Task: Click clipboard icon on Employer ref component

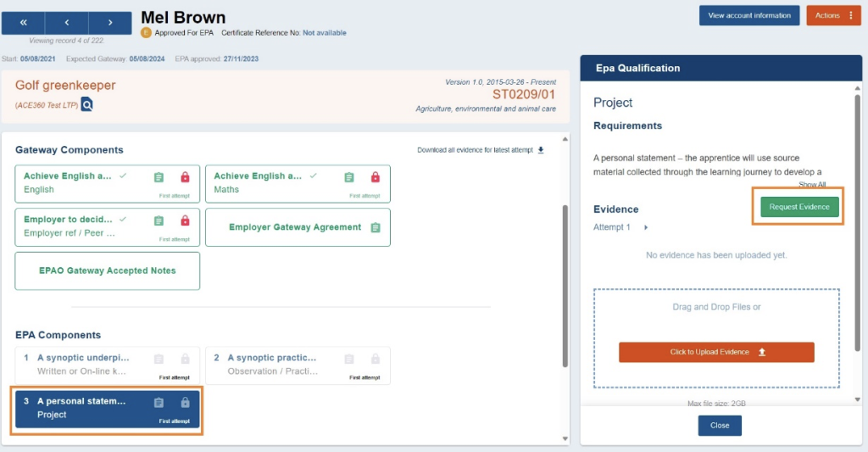Action: coord(159,220)
